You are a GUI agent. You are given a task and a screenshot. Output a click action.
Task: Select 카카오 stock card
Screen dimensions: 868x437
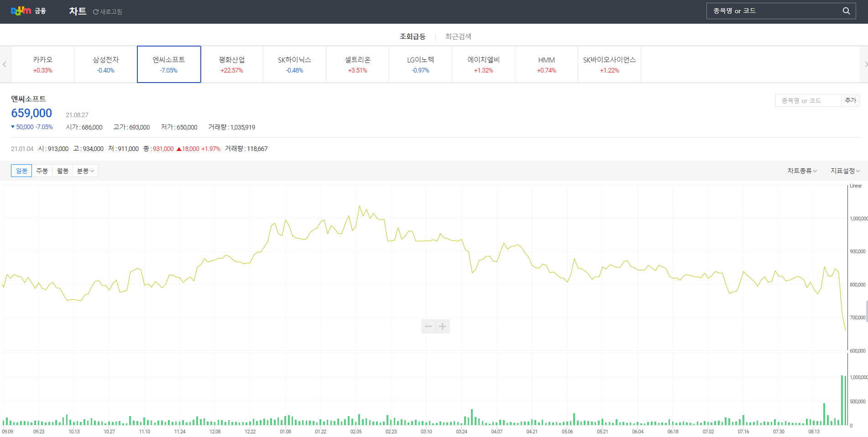coord(42,64)
